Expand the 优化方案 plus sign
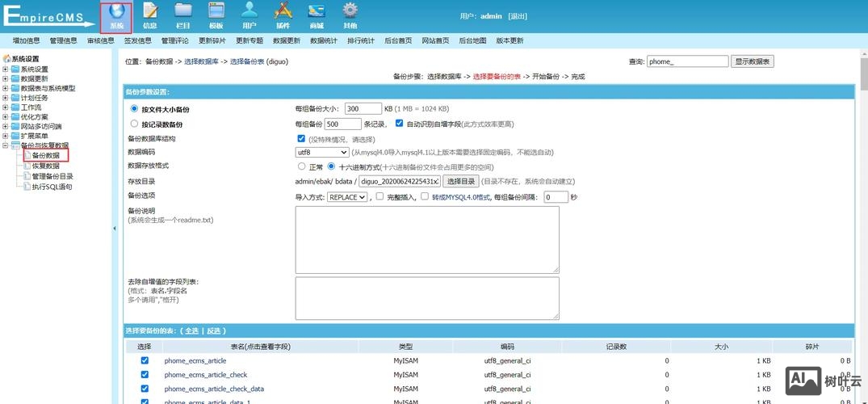This screenshot has width=868, height=404. tap(6, 117)
